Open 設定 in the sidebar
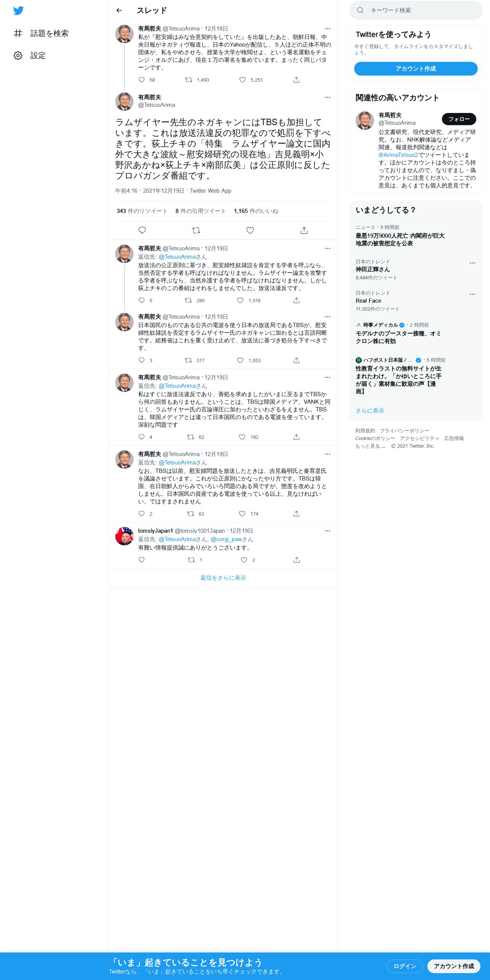The height and width of the screenshot is (980, 490). tap(30, 56)
